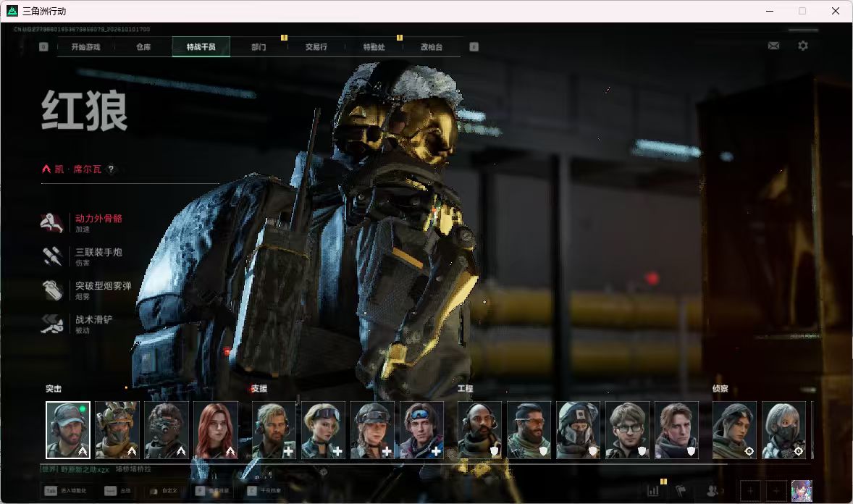Open the 改枪台 tab

[x=432, y=47]
